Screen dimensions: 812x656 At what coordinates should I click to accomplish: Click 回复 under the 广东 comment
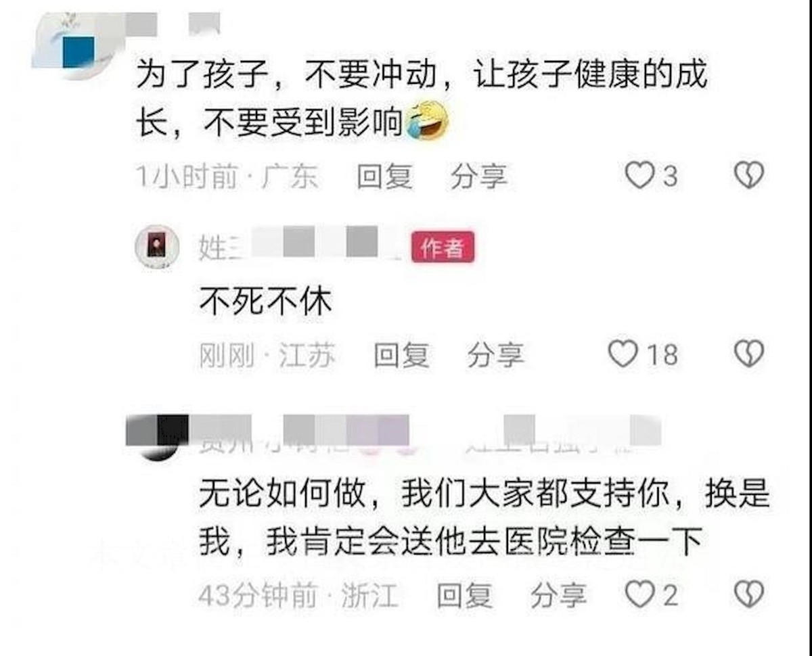[x=384, y=177]
